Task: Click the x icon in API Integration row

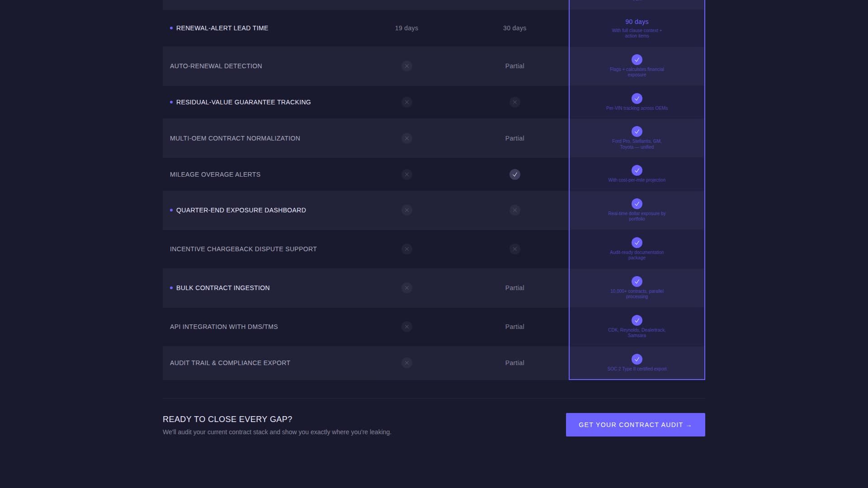Action: [x=406, y=327]
